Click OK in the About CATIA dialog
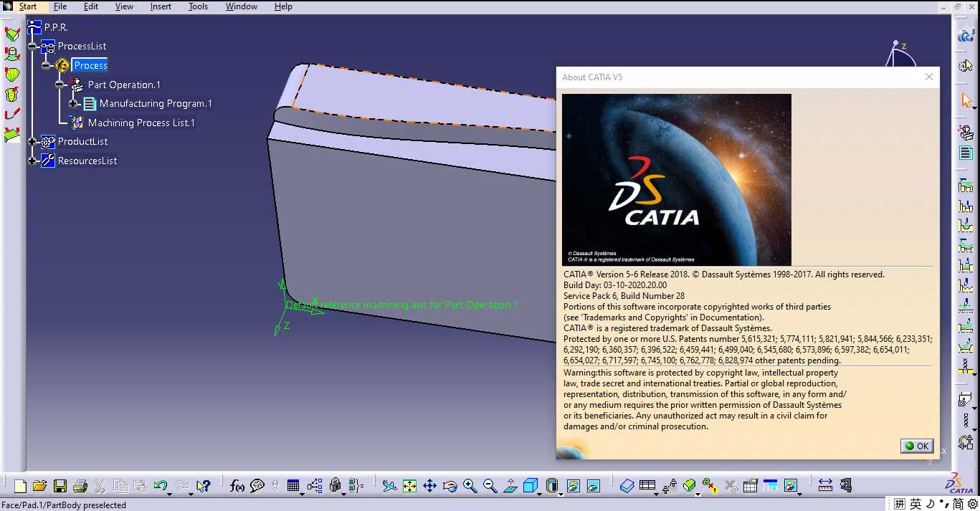 tap(916, 445)
